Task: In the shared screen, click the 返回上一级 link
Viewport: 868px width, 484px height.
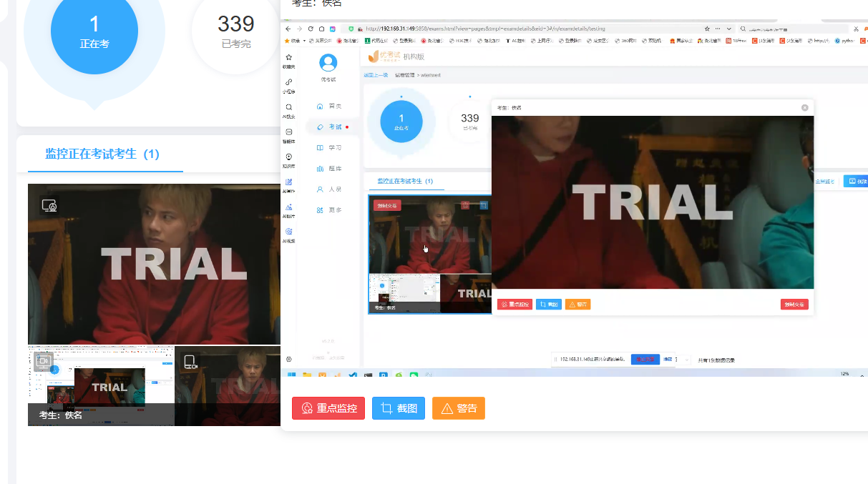Action: (376, 74)
